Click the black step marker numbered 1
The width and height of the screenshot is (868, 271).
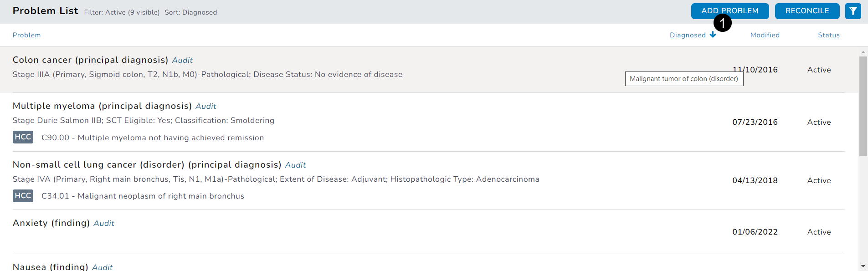(723, 23)
